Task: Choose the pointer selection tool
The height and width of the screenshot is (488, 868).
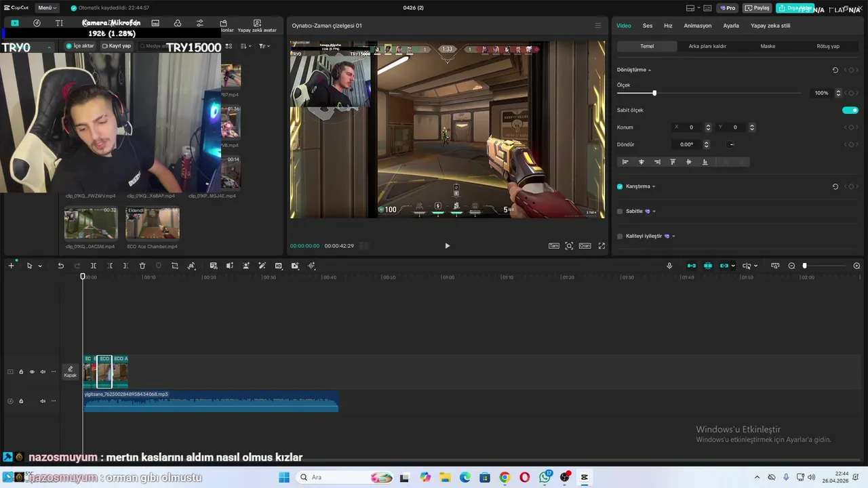Action: pos(29,266)
